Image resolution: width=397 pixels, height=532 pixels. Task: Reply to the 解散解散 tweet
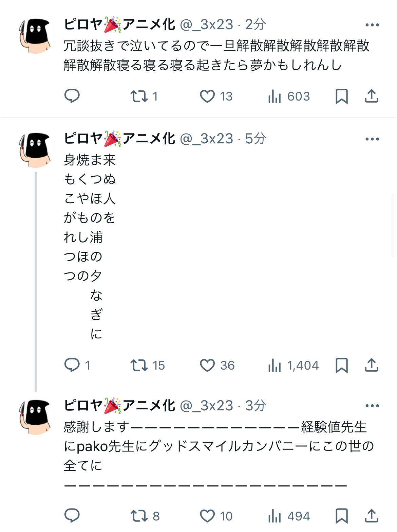[72, 96]
